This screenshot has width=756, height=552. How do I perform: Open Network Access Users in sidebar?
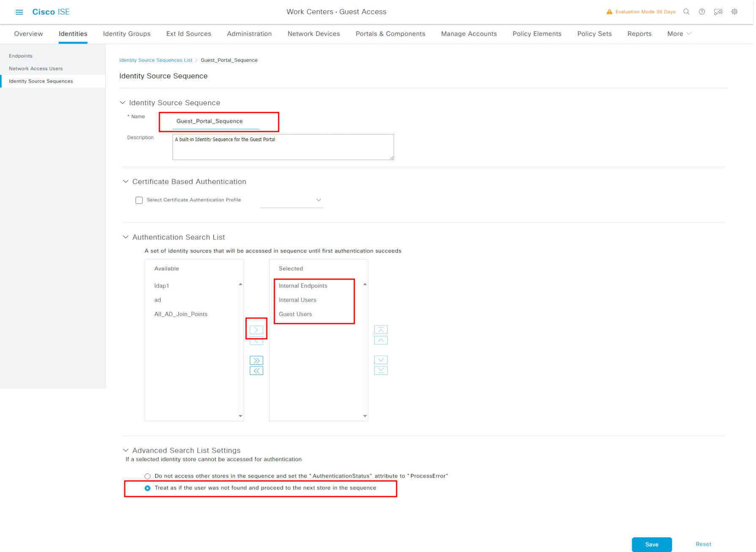pyautogui.click(x=36, y=69)
